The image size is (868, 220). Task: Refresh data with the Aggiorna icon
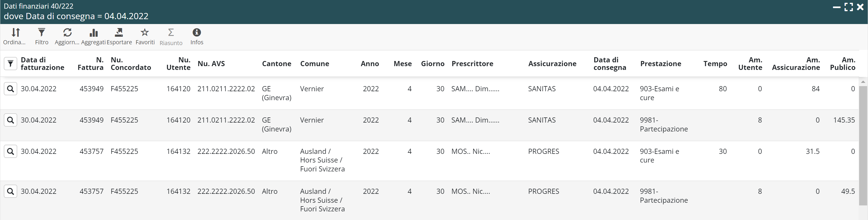click(x=67, y=32)
